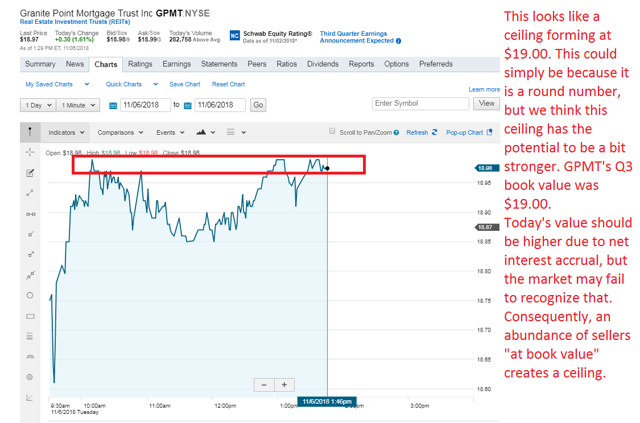
Task: Click the NC Schwab rating badge
Action: [234, 36]
